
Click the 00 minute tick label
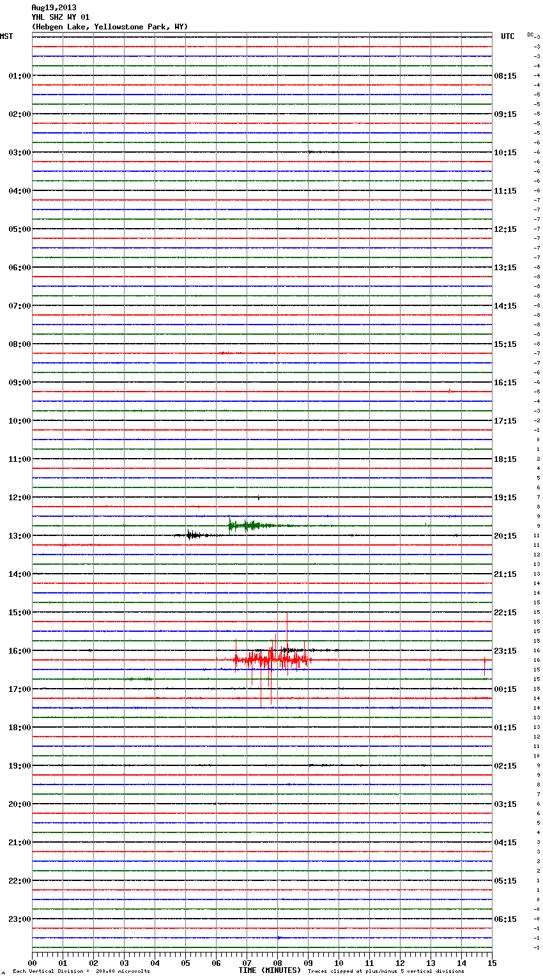[33, 963]
